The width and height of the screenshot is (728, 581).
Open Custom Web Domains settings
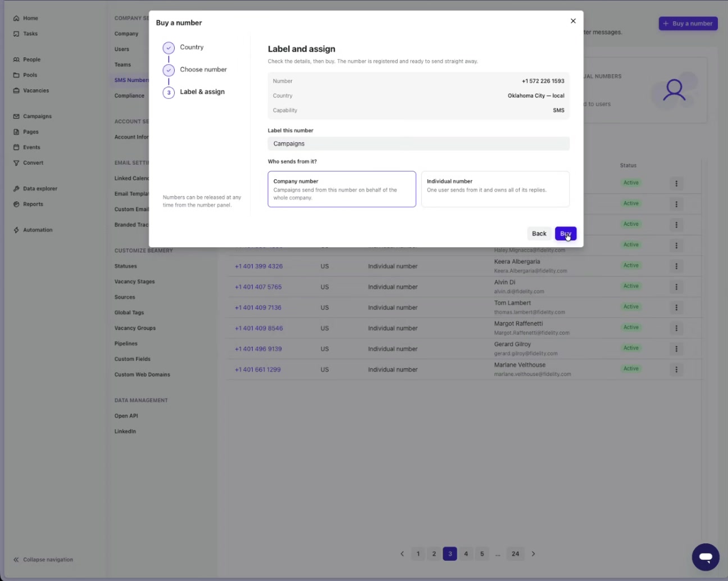[142, 375]
